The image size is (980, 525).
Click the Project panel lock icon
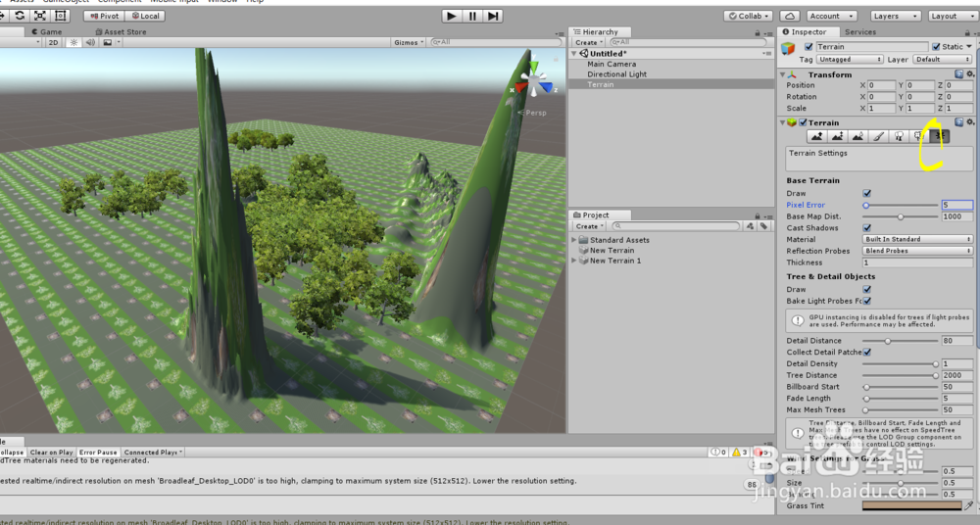(x=758, y=216)
